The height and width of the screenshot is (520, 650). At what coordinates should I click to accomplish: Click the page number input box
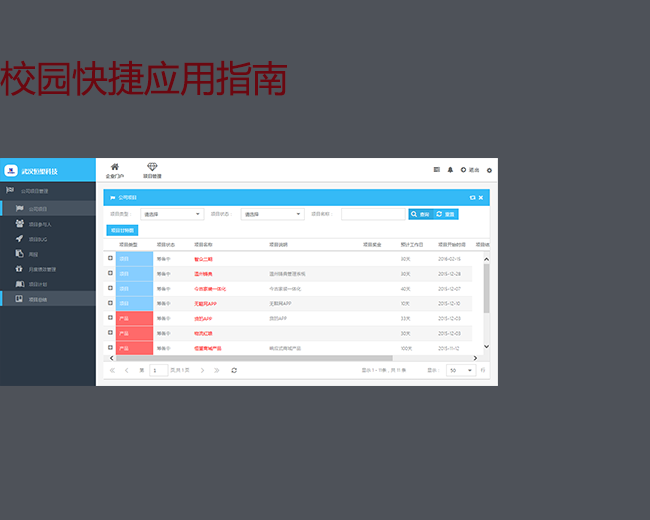click(x=158, y=370)
